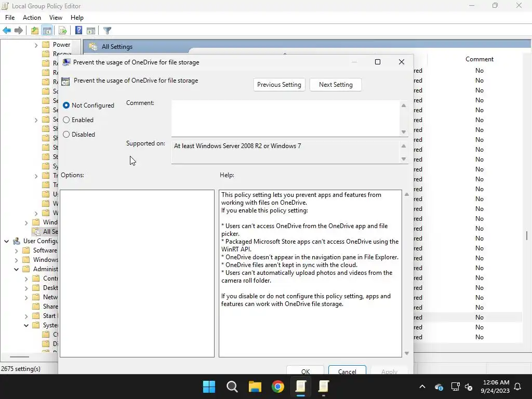The width and height of the screenshot is (532, 399).
Task: Click the Filter funnel toolbar icon
Action: pyautogui.click(x=107, y=31)
